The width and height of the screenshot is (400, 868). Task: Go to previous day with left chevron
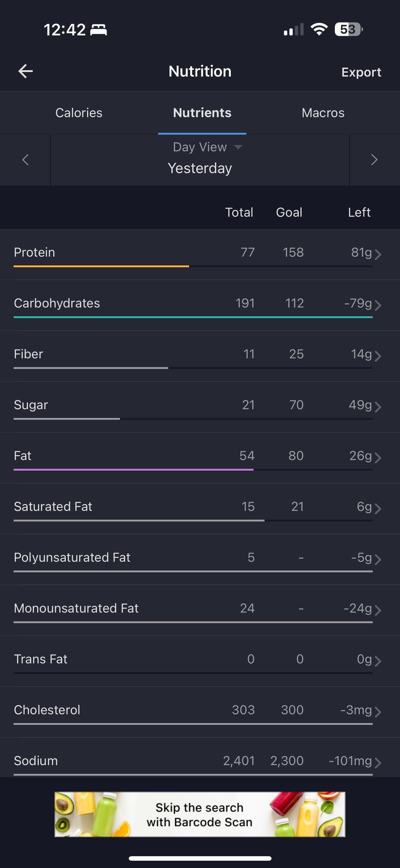pyautogui.click(x=25, y=160)
